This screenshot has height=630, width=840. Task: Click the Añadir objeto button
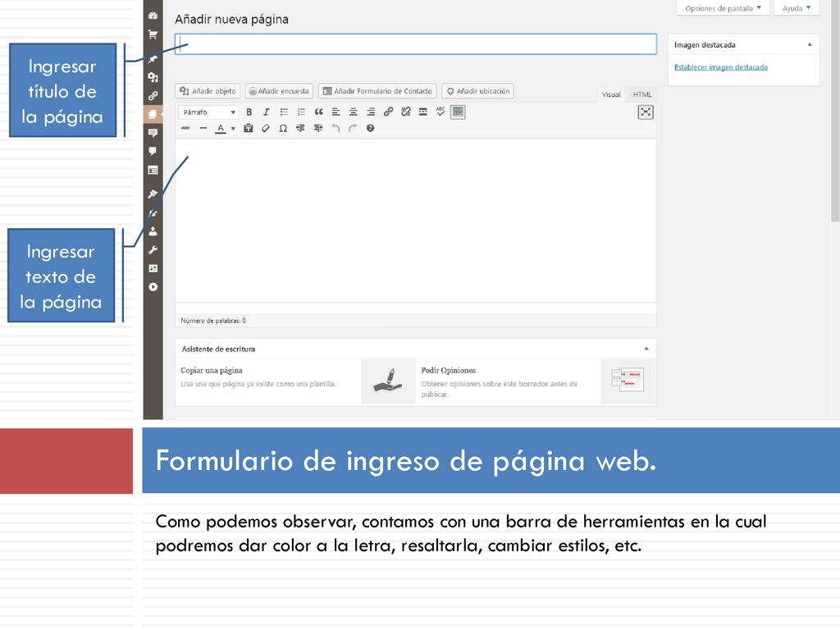tap(208, 91)
